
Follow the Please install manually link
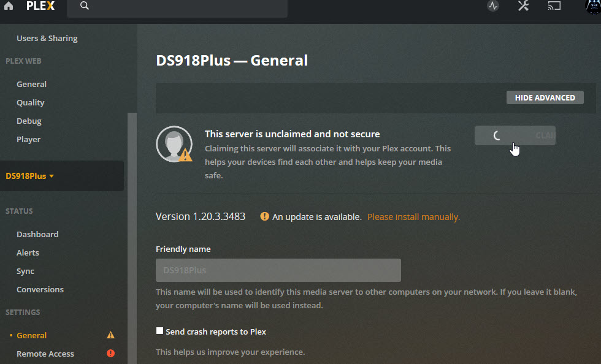coord(413,217)
